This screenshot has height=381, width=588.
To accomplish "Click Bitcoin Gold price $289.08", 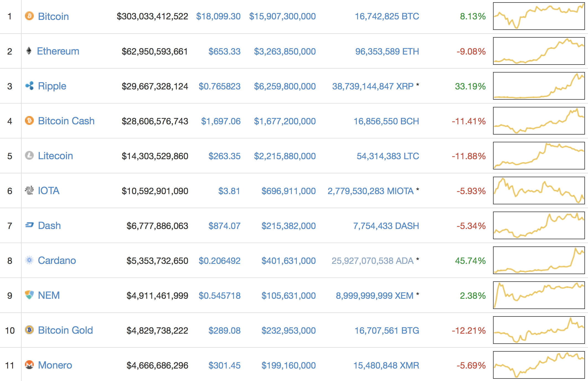I will click(x=225, y=330).
